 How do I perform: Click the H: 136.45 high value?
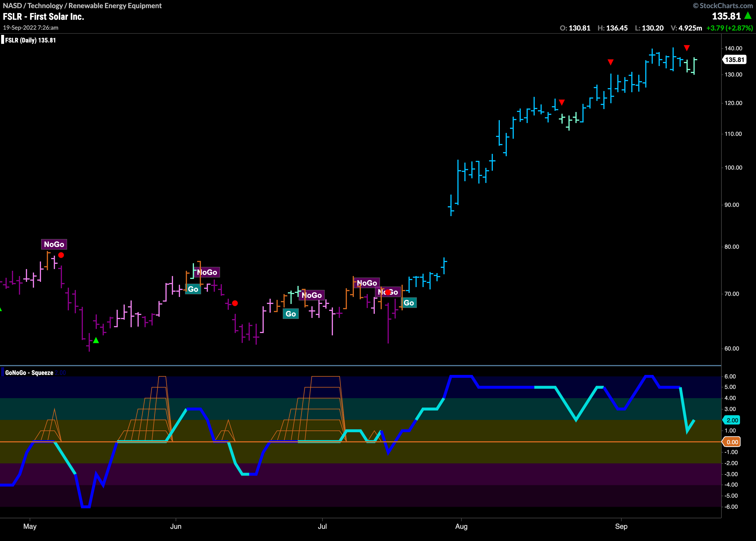[x=612, y=28]
